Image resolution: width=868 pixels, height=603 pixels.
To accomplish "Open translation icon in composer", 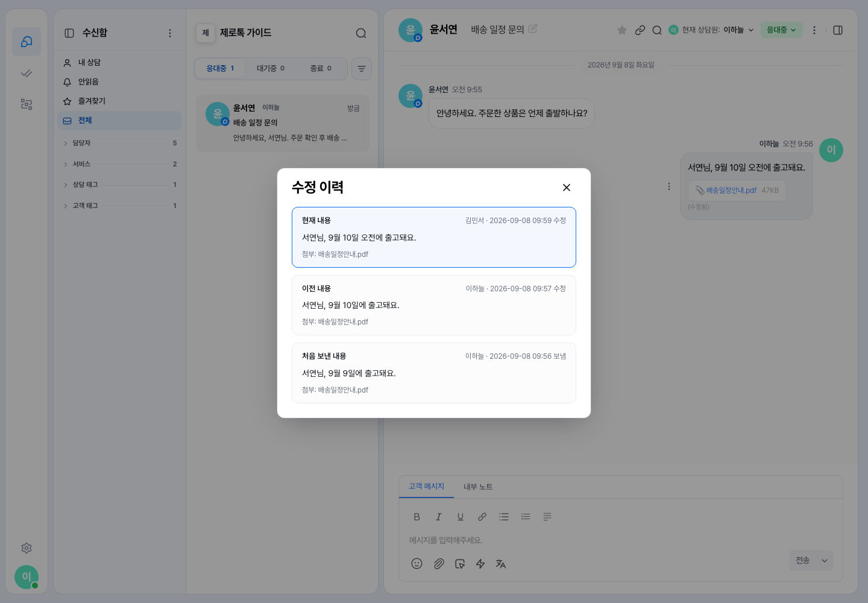I will [501, 564].
